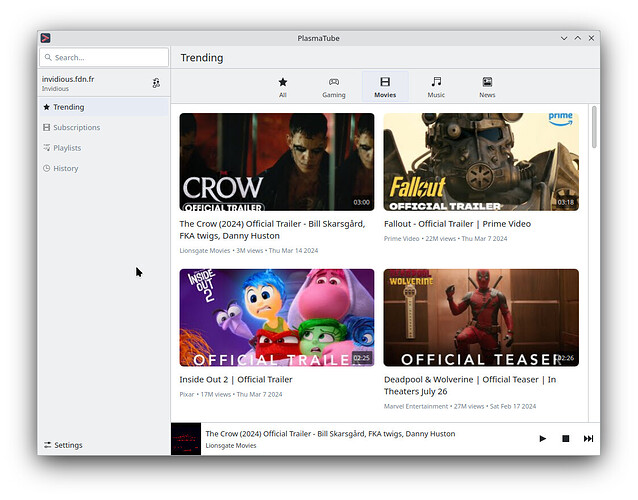Open Trending in the sidebar
This screenshot has width=638, height=500.
coord(103,107)
